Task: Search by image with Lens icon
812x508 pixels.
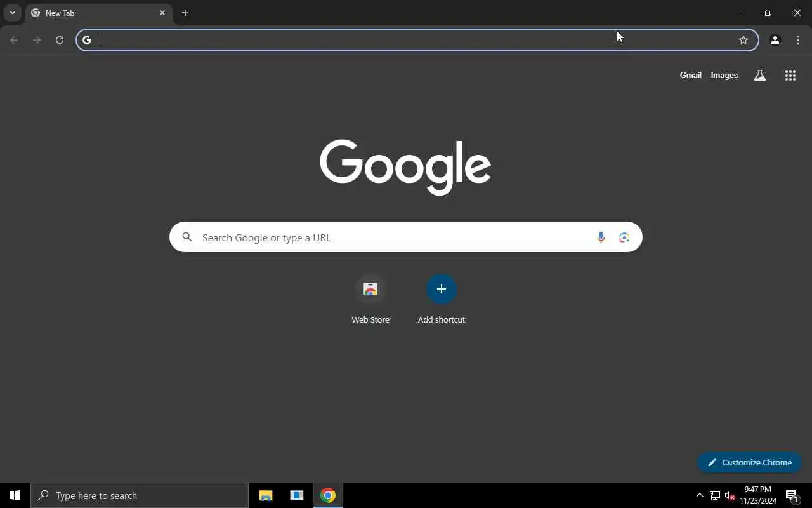Action: (624, 237)
